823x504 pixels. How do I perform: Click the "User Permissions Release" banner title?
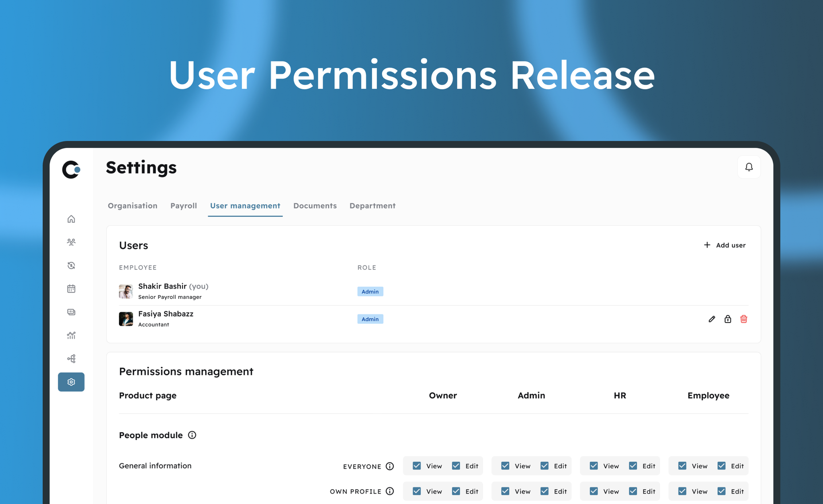click(x=411, y=75)
